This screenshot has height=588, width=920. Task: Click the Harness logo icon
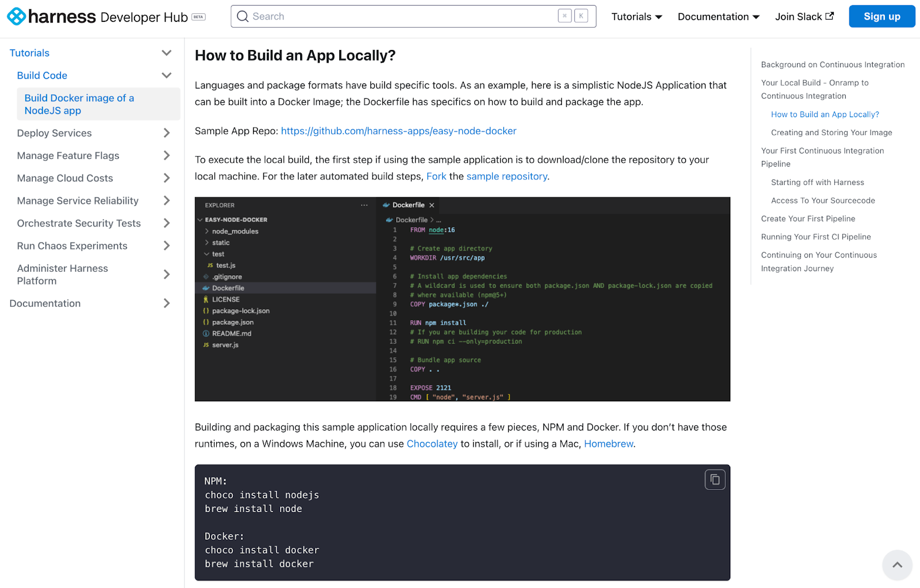pos(16,17)
